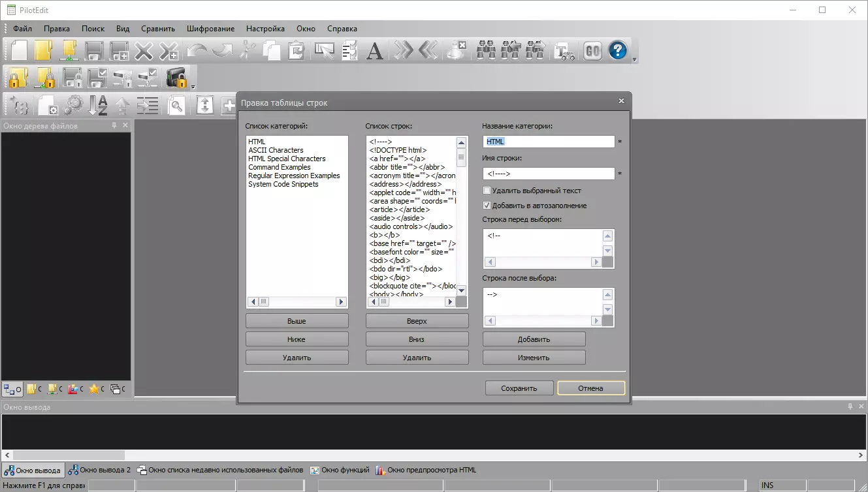
Task: Expand the second toolbar overflow arrow
Action: 193,87
